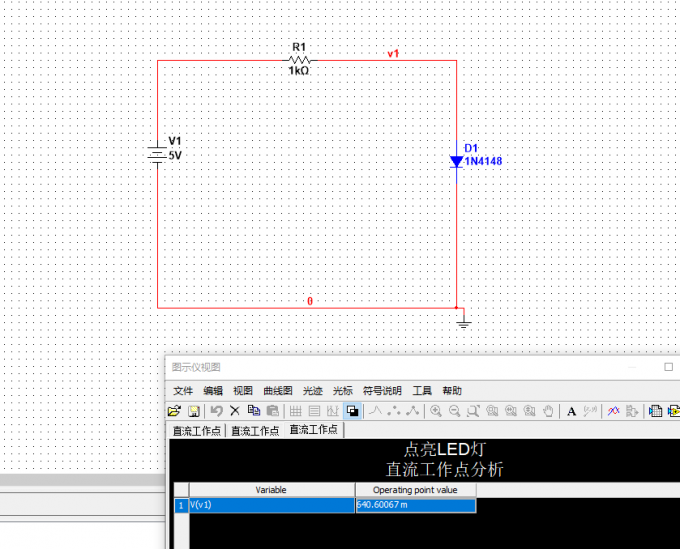Click the 1kΩ resistor value label
This screenshot has height=549, width=680.
[299, 70]
